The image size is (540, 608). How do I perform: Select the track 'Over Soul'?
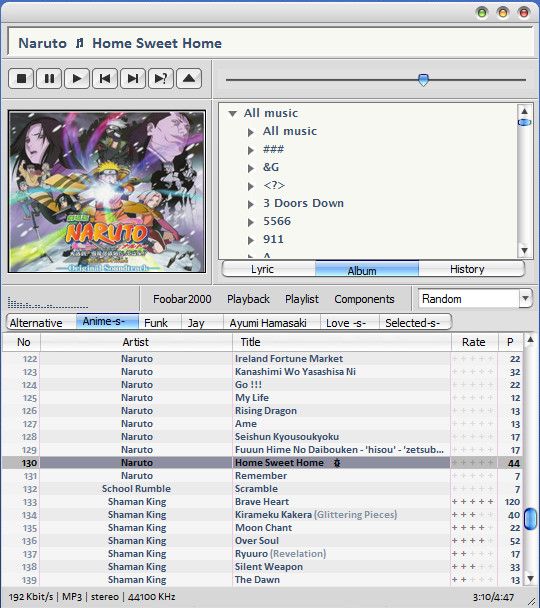(x=262, y=541)
